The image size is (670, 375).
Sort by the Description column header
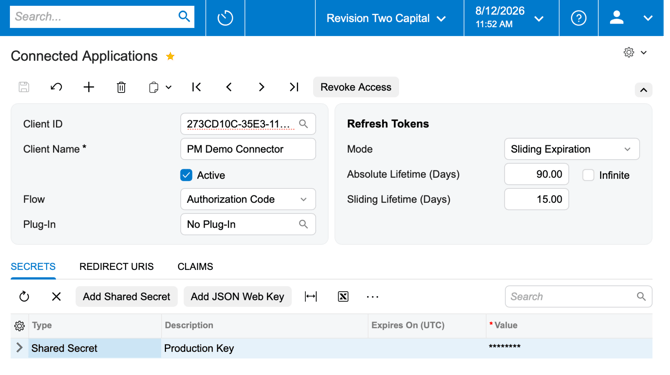click(x=264, y=325)
